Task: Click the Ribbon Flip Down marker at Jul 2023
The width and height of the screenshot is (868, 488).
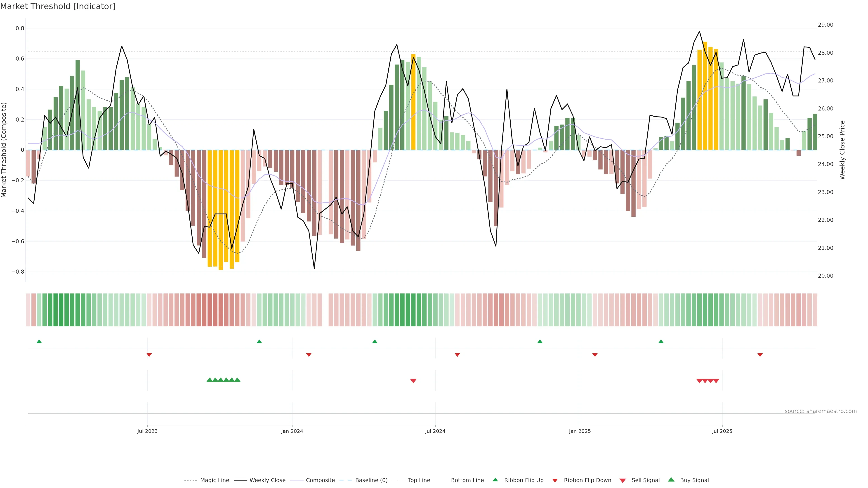Action: tap(149, 355)
